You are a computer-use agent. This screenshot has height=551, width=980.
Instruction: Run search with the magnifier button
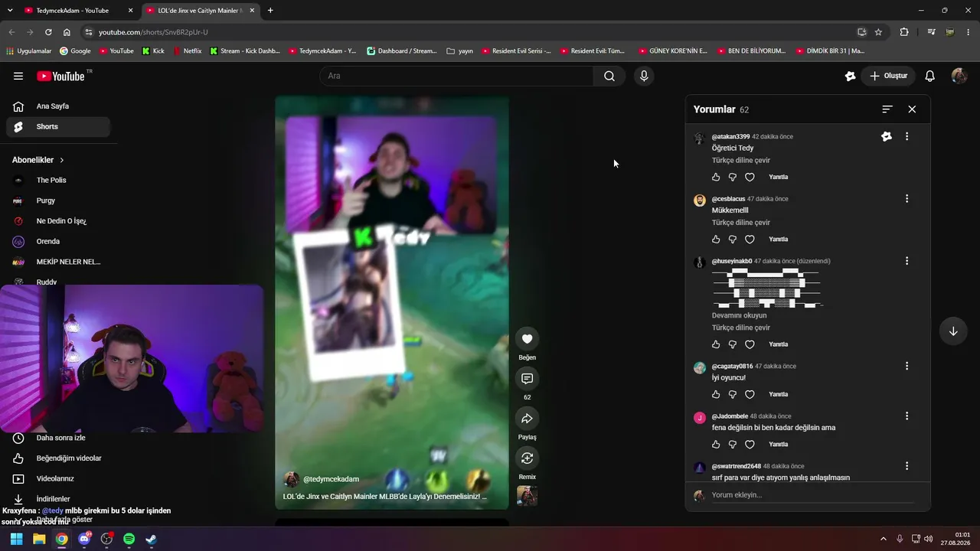point(609,76)
